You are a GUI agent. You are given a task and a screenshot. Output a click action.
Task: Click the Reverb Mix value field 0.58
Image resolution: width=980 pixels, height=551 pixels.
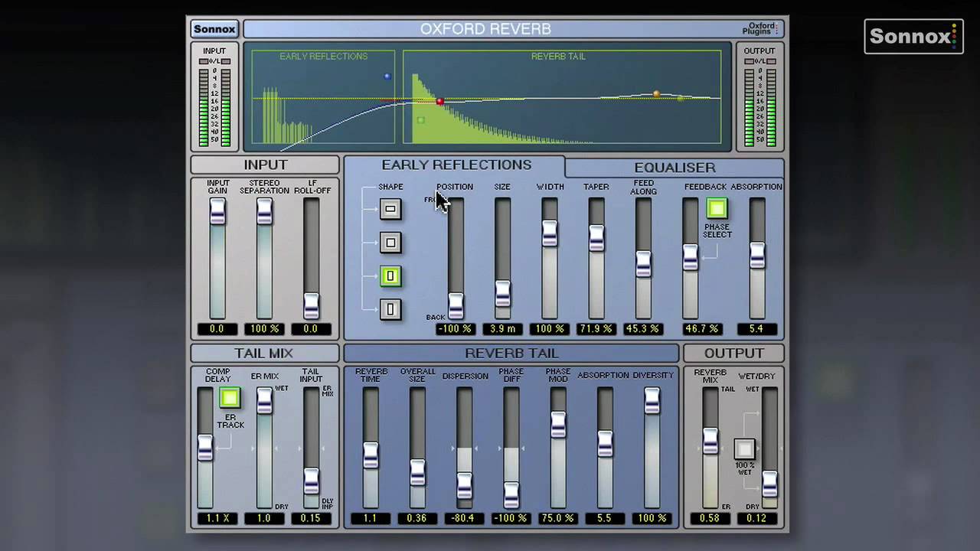coord(710,518)
